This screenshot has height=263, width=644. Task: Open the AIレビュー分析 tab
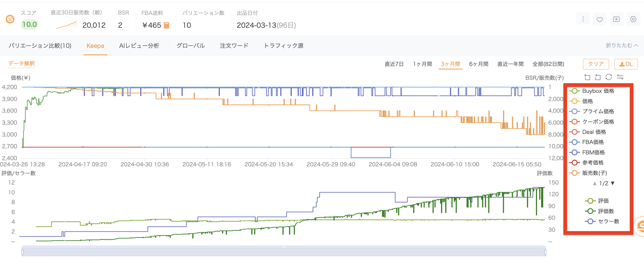pyautogui.click(x=139, y=46)
